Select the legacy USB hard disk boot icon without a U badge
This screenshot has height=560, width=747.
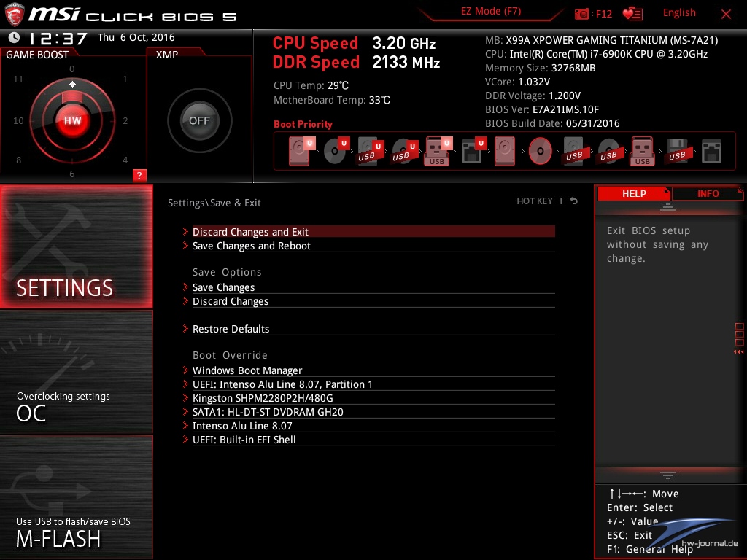coord(574,151)
